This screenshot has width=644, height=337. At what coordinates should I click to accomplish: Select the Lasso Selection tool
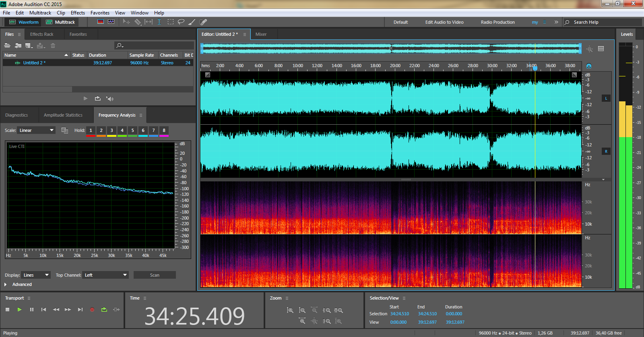181,22
